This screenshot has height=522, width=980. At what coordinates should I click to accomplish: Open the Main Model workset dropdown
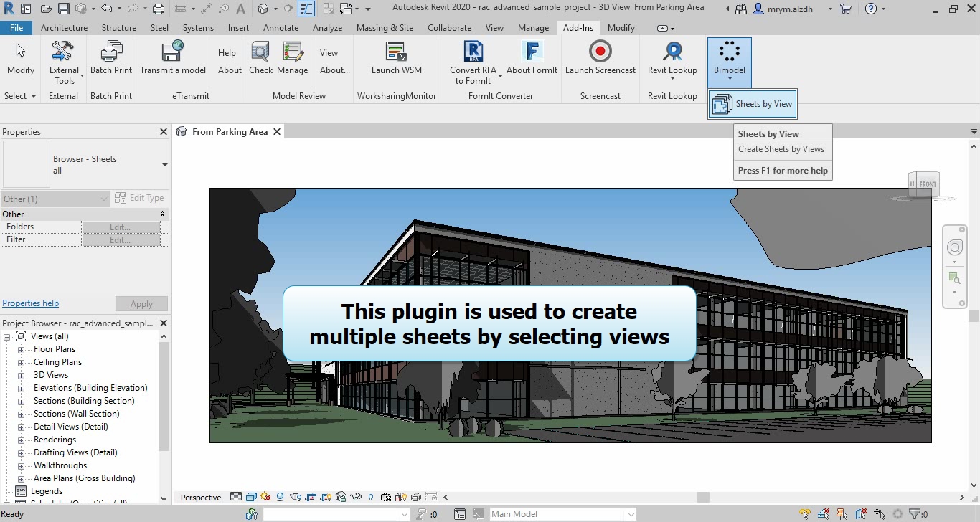coord(631,514)
